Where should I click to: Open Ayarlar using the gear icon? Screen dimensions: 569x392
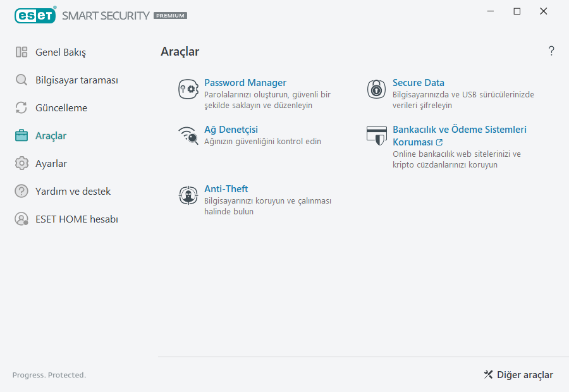[21, 163]
